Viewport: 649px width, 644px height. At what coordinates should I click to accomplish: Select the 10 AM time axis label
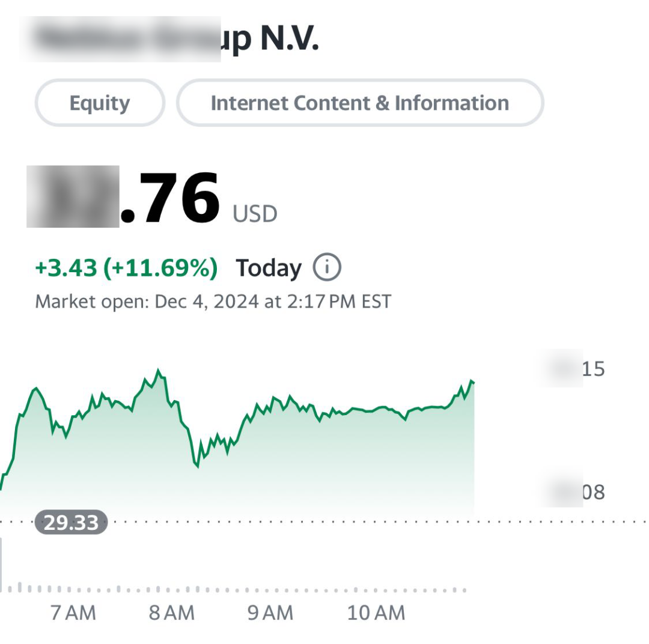(x=376, y=613)
